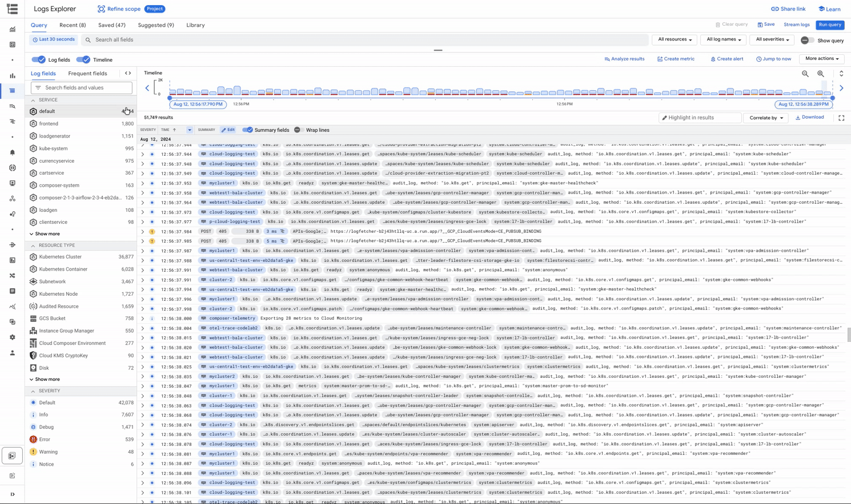The height and width of the screenshot is (504, 851).
Task: Click the GCS Bucket resource icon
Action: pyautogui.click(x=33, y=318)
